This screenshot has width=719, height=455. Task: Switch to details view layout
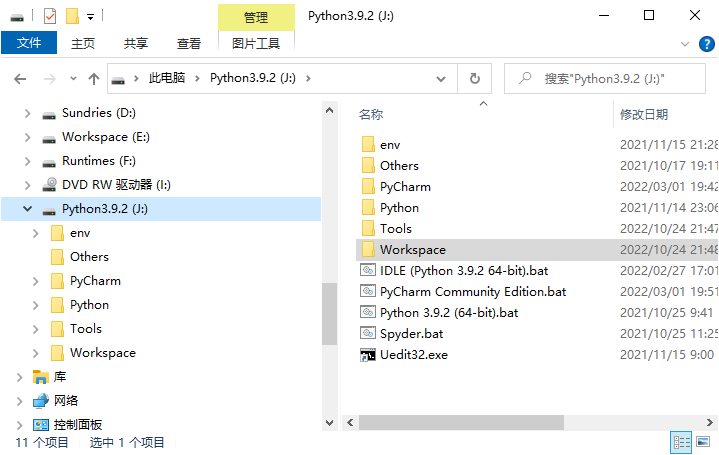(x=682, y=442)
